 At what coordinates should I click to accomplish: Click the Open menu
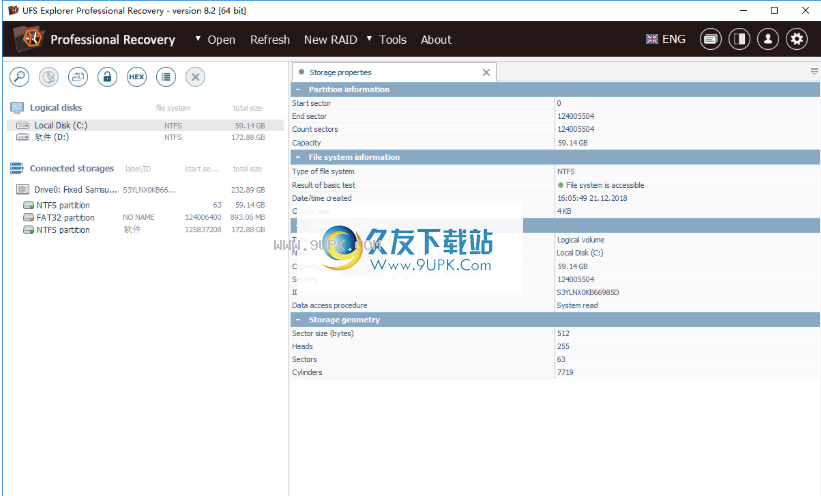coord(221,40)
